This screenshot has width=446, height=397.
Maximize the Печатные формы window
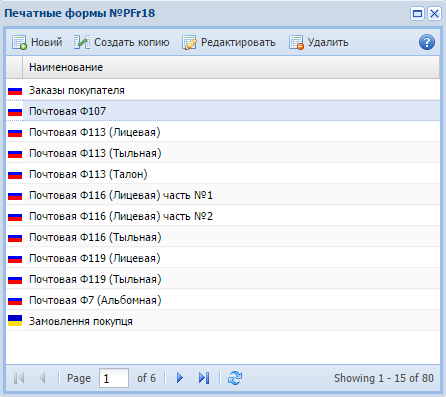(x=417, y=14)
